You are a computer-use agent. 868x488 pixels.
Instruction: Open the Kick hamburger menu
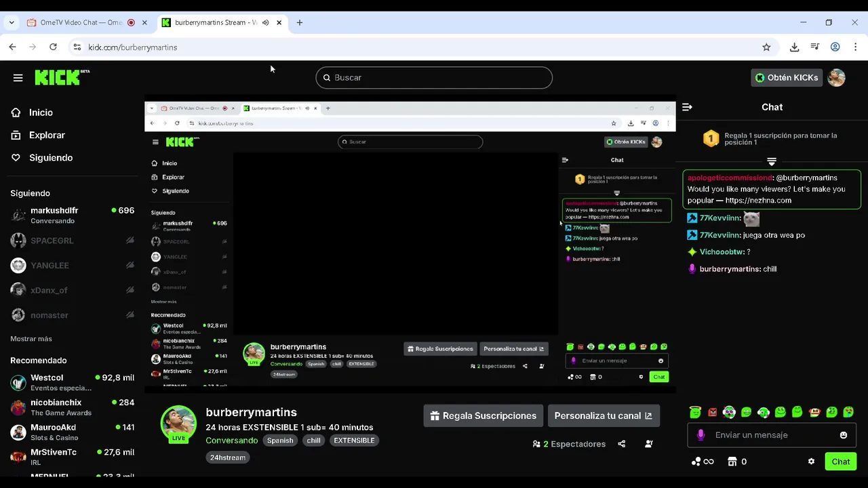(18, 78)
